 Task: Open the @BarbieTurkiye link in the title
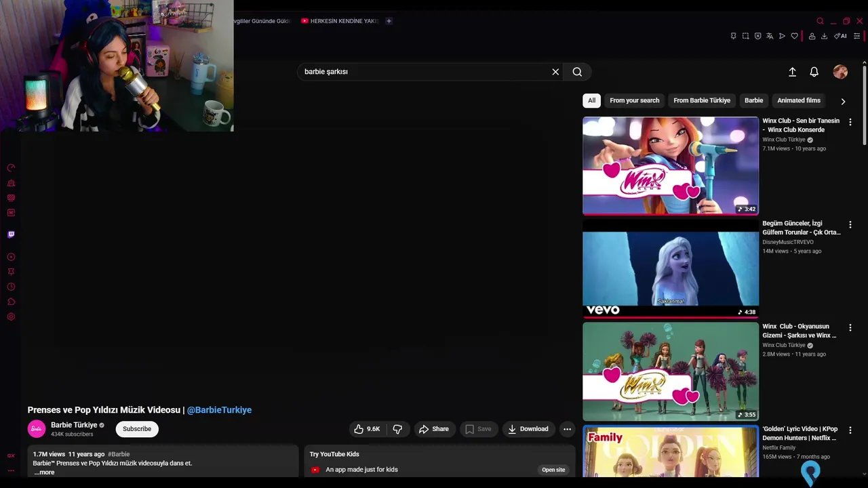pos(219,410)
